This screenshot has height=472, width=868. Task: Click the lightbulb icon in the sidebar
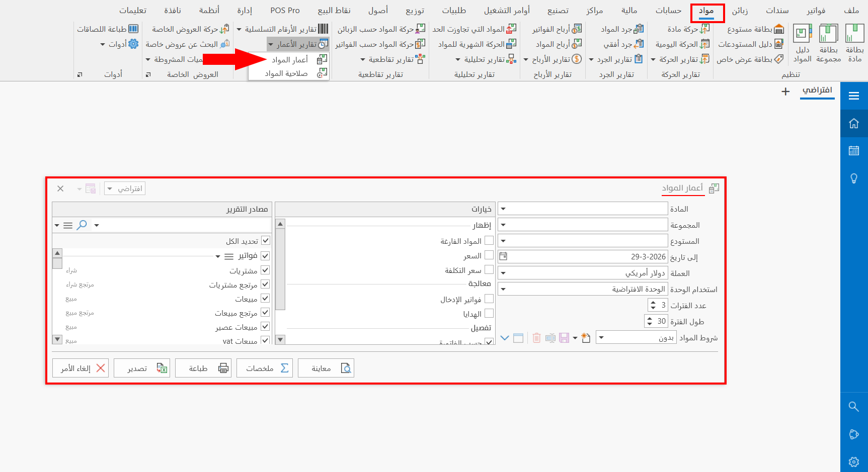pyautogui.click(x=854, y=178)
